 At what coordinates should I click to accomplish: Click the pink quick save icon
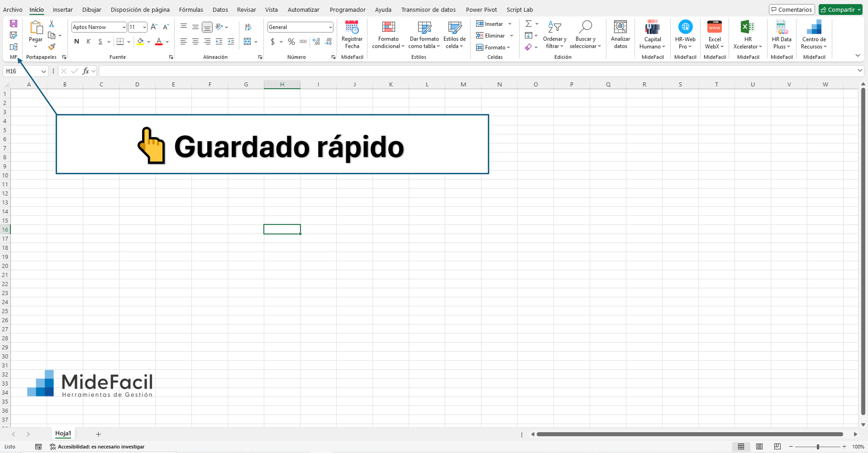13,24
